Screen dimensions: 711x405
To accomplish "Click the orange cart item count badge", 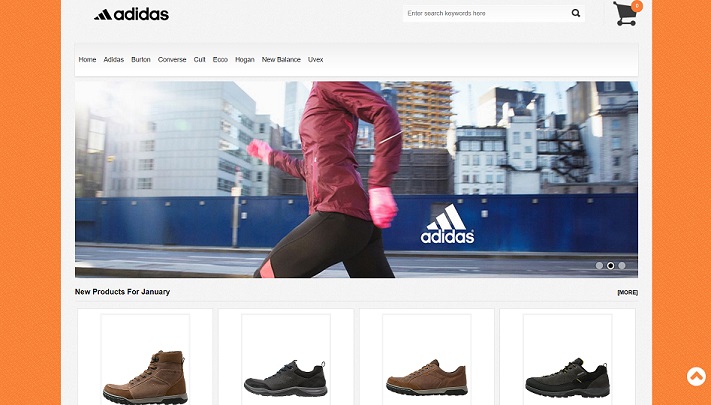I will [637, 6].
